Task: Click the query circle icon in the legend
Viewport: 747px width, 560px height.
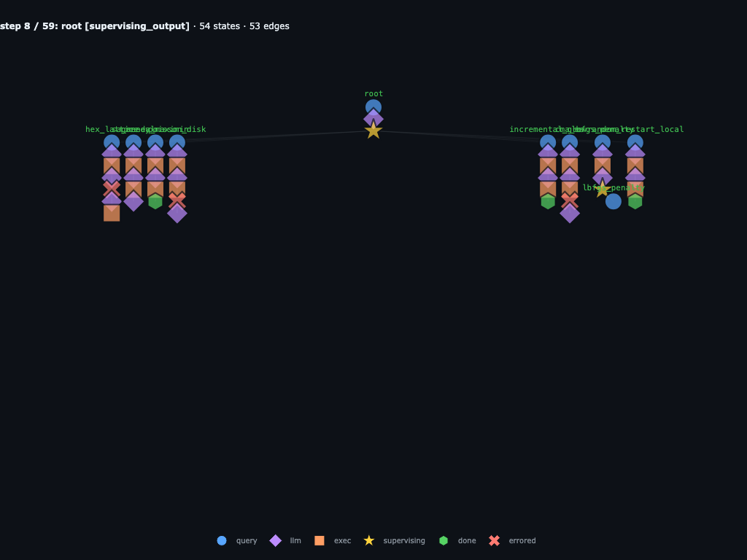Action: pyautogui.click(x=222, y=540)
